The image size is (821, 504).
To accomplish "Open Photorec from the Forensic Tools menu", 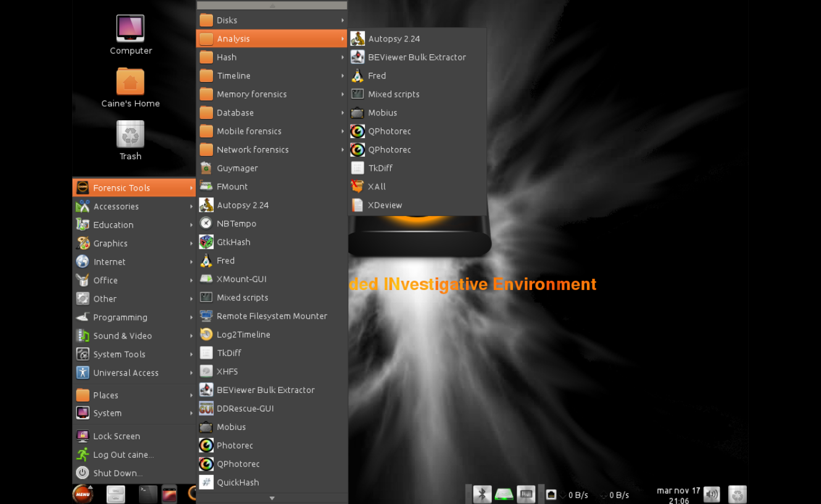I will 272,445.
